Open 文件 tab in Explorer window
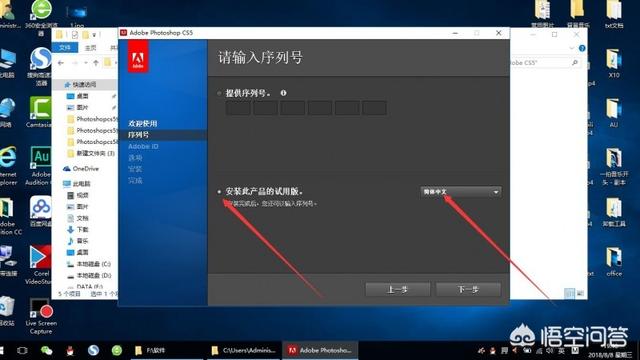 [x=64, y=48]
